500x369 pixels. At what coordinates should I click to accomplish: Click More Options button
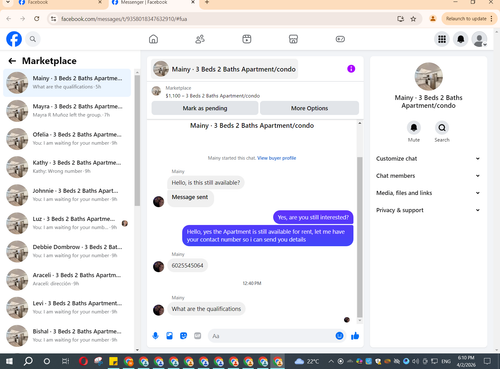coord(309,108)
